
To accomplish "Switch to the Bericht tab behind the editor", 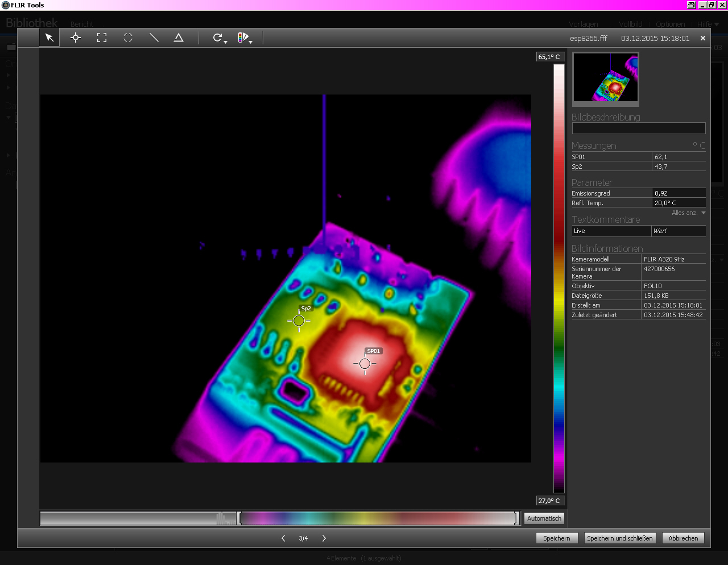I will pos(82,24).
